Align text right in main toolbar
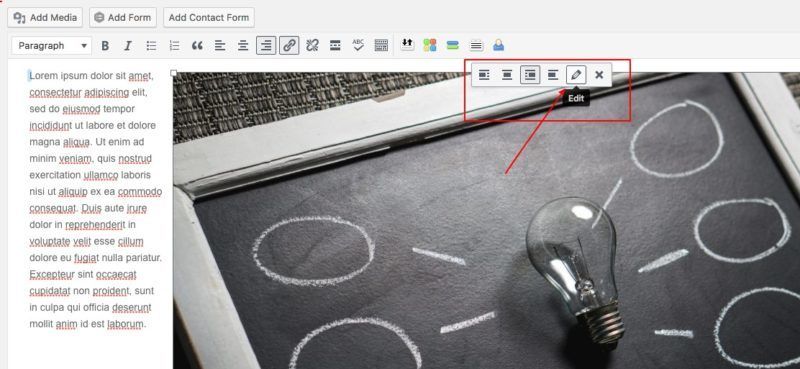Image resolution: width=800 pixels, height=369 pixels. tap(266, 45)
